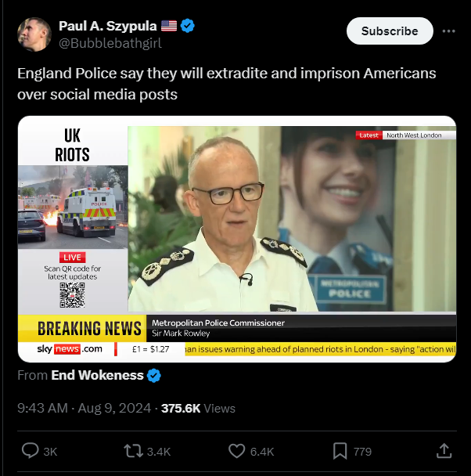Play the Sky News video of Sir Mark Rowley
The height and width of the screenshot is (476, 471).
pos(237,239)
